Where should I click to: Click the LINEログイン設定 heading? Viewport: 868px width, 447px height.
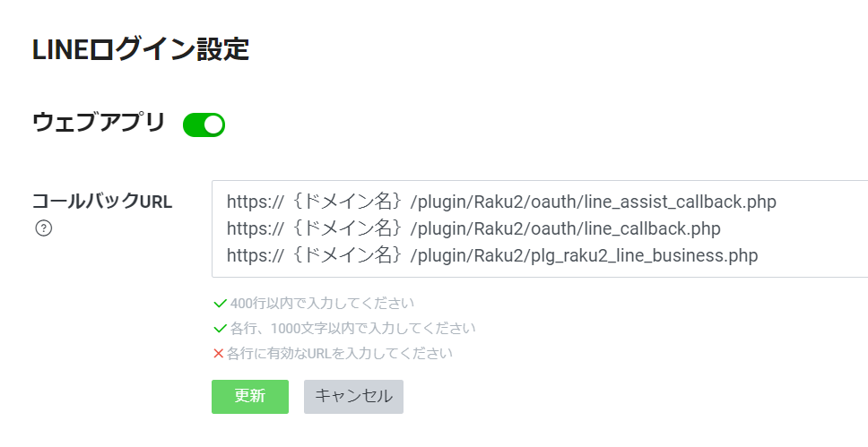[140, 49]
